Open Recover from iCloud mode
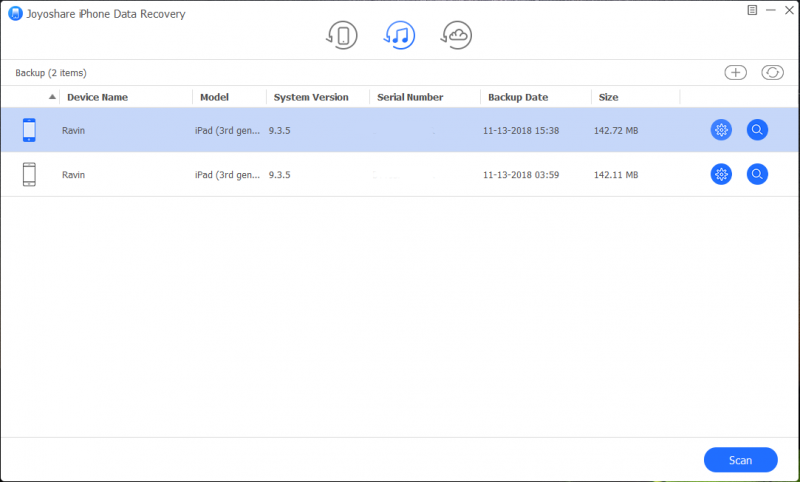 pos(456,36)
